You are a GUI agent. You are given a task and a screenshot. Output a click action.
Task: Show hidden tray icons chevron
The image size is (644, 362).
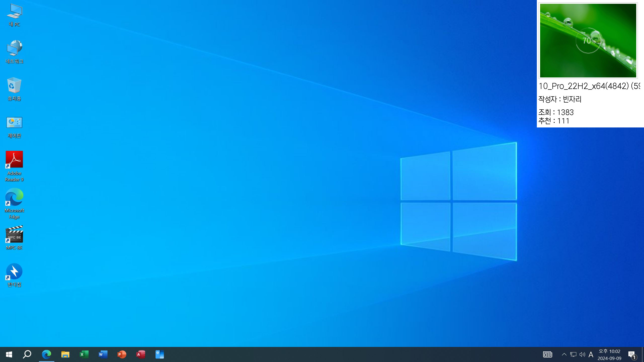[x=564, y=354]
